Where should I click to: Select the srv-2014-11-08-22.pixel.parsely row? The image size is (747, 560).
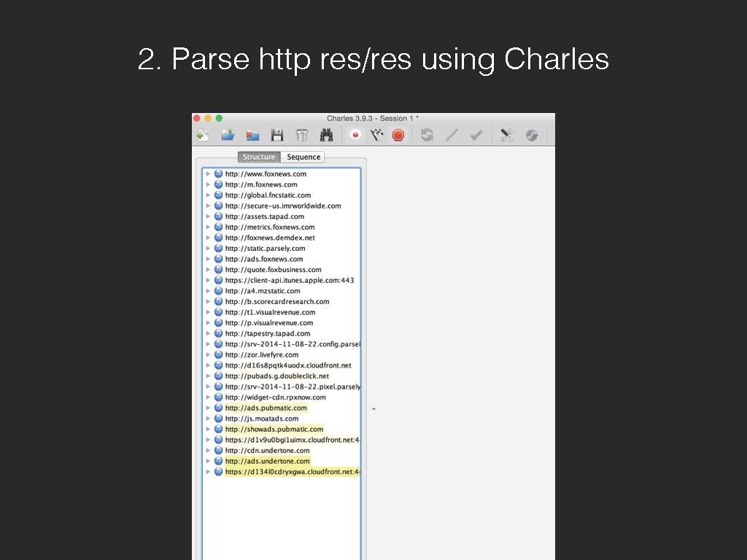point(282,386)
